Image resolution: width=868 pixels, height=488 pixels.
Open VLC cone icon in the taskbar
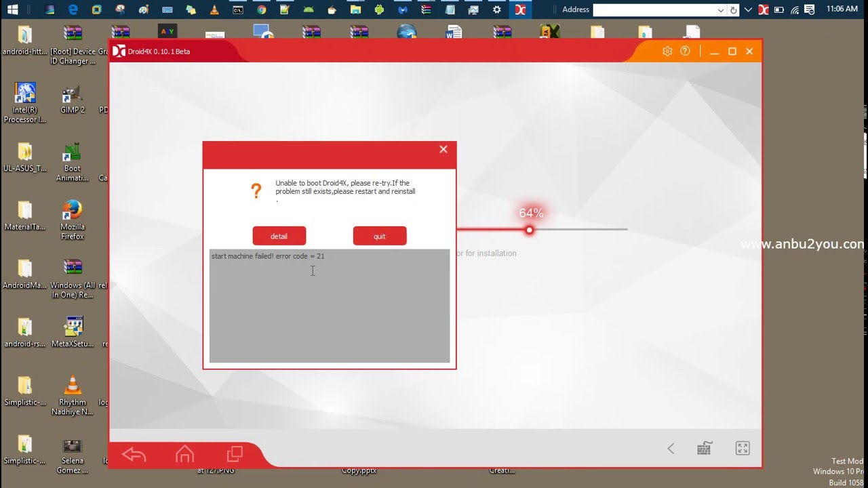pos(214,9)
